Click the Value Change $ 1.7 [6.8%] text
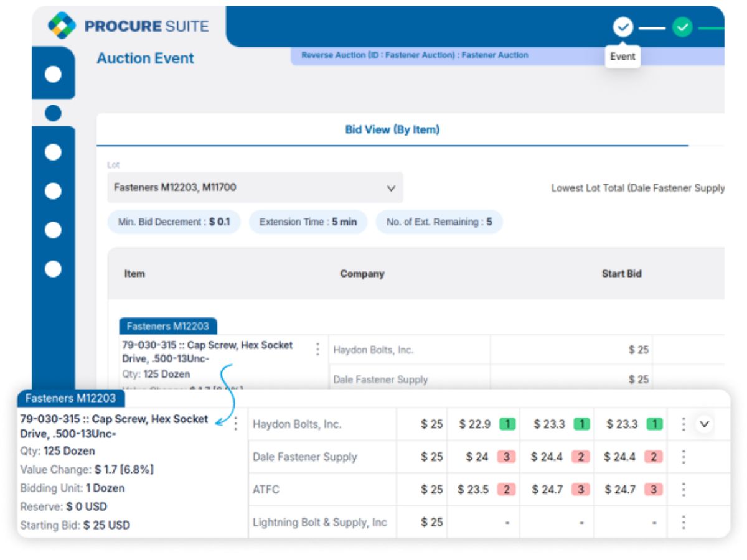Screen dimensions: 747x560 point(87,469)
